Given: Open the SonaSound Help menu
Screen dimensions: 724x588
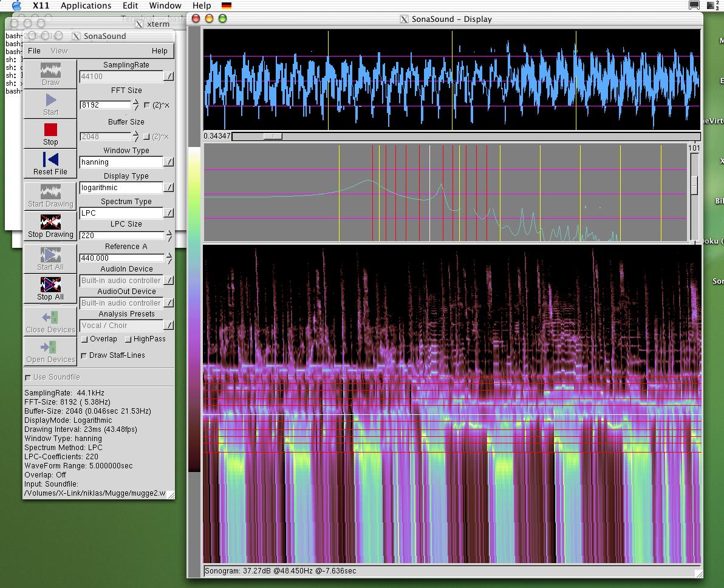Looking at the screenshot, I should tap(159, 51).
